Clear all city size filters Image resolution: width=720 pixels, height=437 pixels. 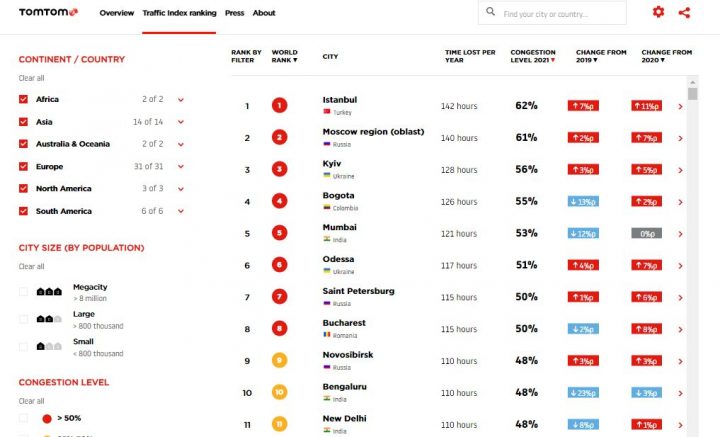tap(31, 266)
